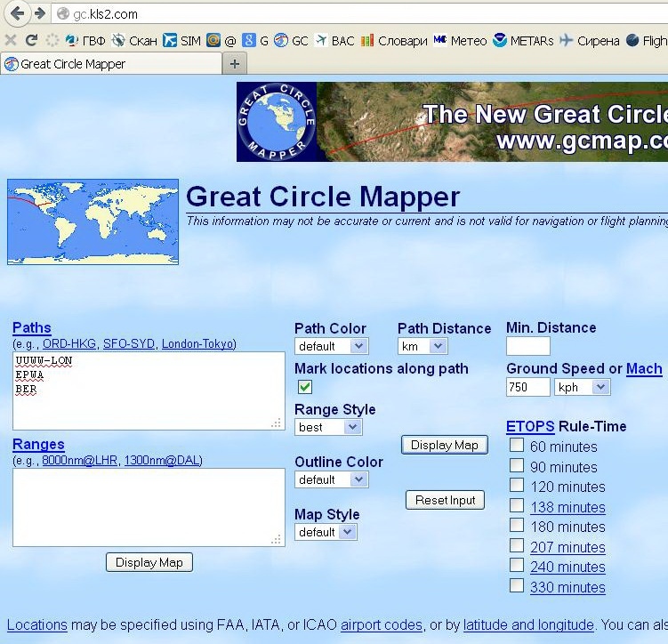
Task: Open the Ranges help link
Action: point(38,444)
